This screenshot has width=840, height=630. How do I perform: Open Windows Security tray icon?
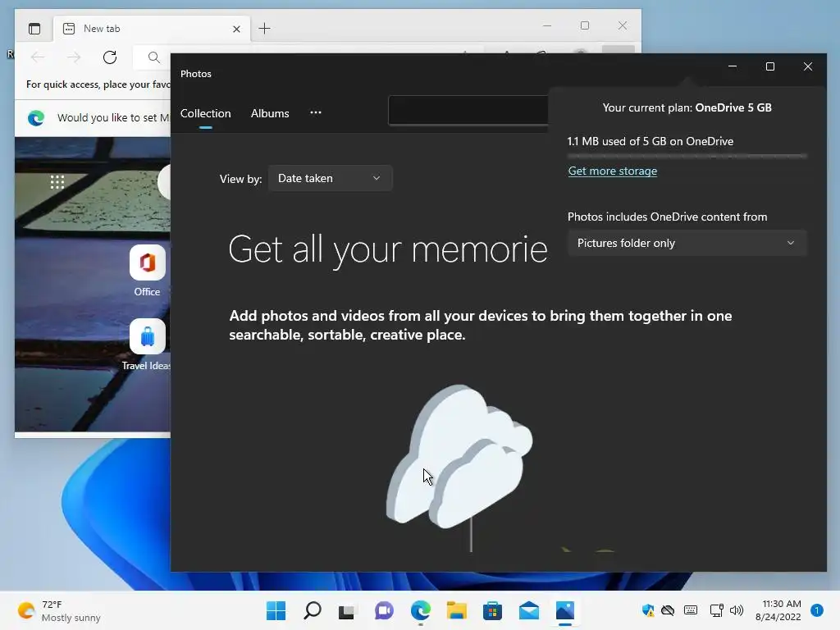pyautogui.click(x=648, y=610)
